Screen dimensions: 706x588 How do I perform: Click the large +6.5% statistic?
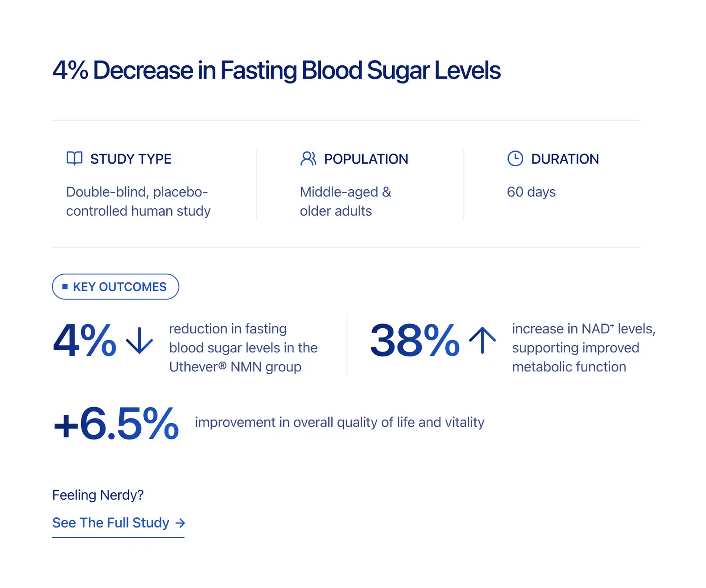[x=116, y=424]
